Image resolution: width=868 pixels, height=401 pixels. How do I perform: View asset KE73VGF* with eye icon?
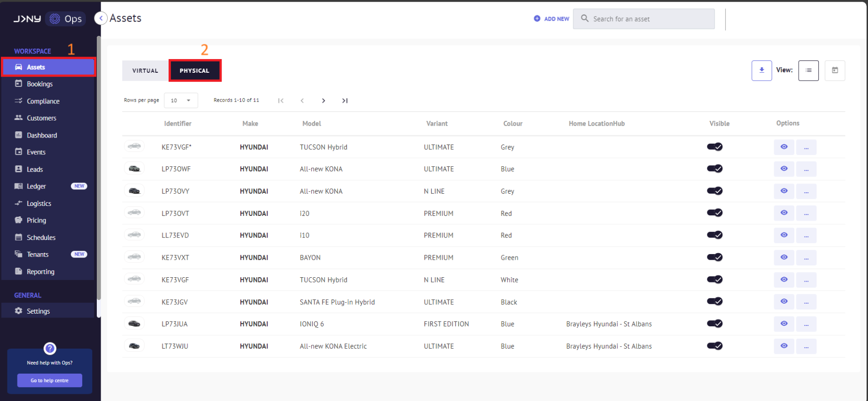[x=784, y=147]
